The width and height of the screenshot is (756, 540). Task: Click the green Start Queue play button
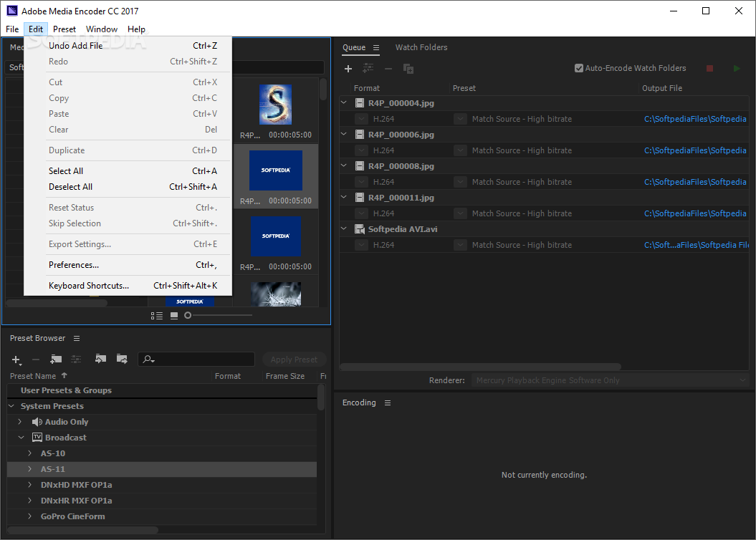click(x=737, y=69)
